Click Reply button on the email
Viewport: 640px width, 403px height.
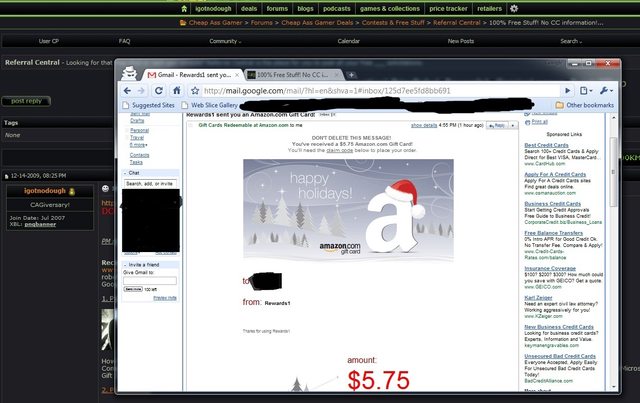tap(497, 125)
